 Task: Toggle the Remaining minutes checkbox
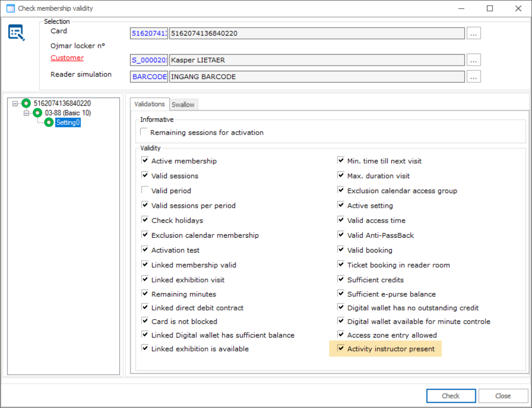145,293
